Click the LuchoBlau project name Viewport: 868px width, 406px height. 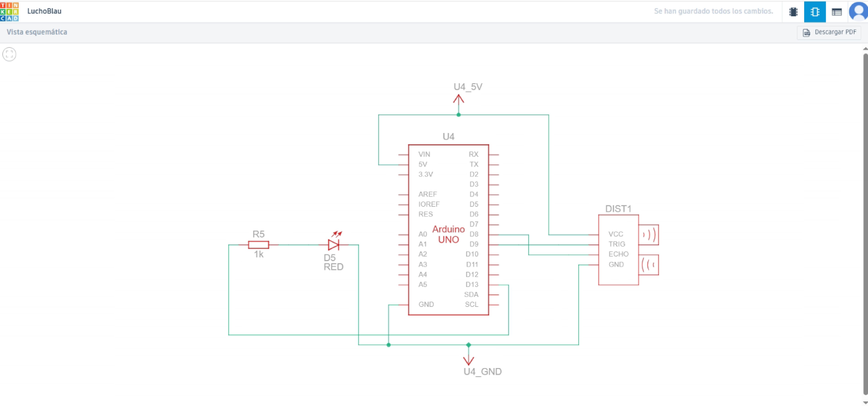(x=44, y=11)
